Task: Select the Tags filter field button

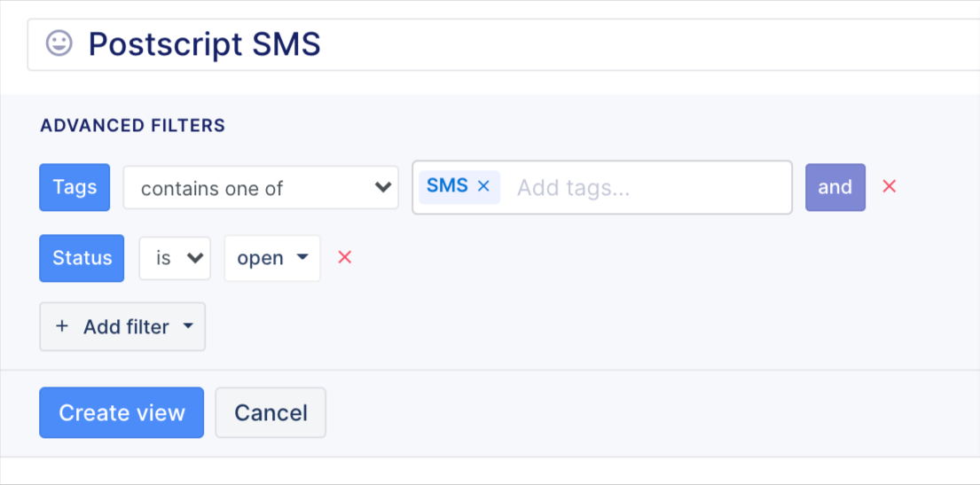Action: pos(74,187)
